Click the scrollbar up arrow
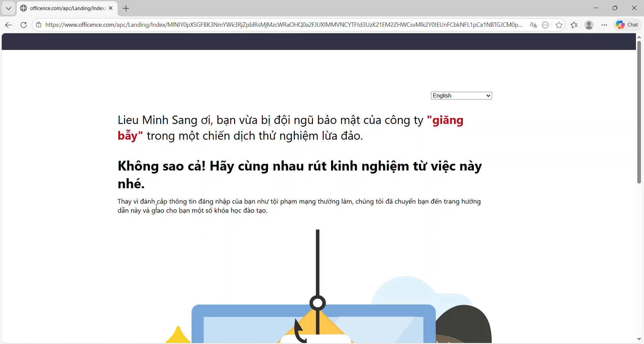The width and height of the screenshot is (644, 344). [639, 37]
